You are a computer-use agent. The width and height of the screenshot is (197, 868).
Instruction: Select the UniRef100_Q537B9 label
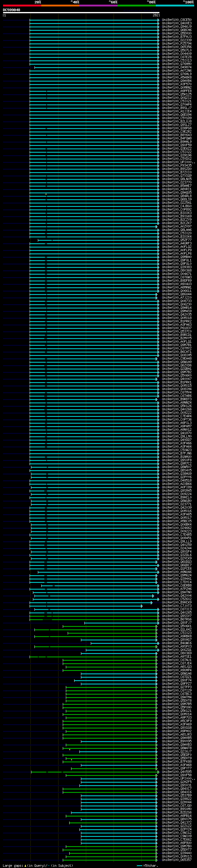[177, 796]
